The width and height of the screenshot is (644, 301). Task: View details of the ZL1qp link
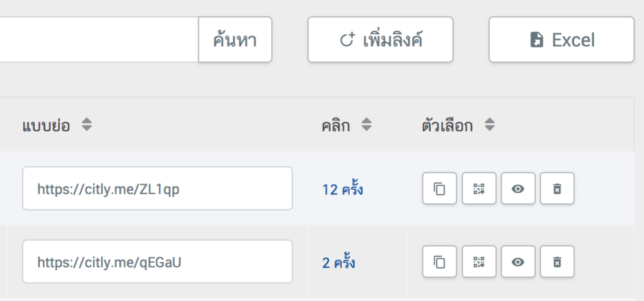tap(518, 189)
